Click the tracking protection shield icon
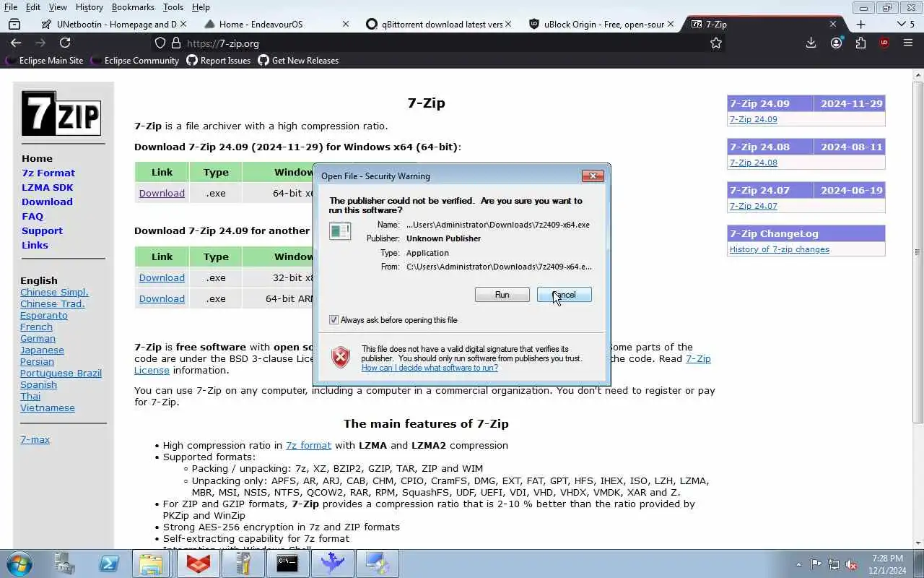 point(160,43)
